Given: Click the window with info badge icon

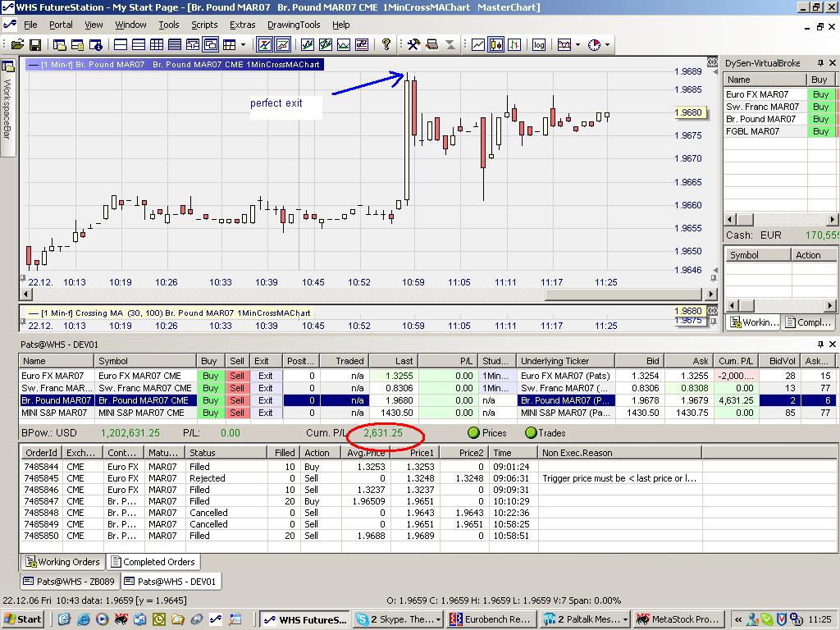Looking at the screenshot, I should tap(95, 45).
